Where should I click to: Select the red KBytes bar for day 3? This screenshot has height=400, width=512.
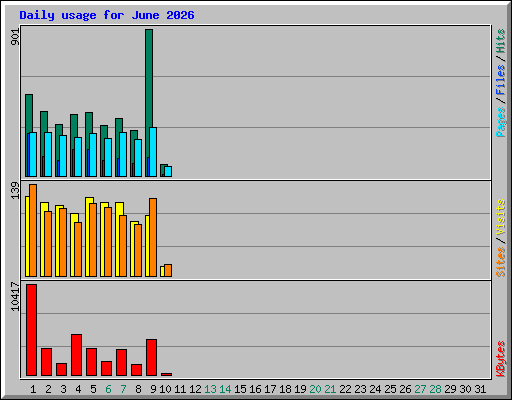61,369
